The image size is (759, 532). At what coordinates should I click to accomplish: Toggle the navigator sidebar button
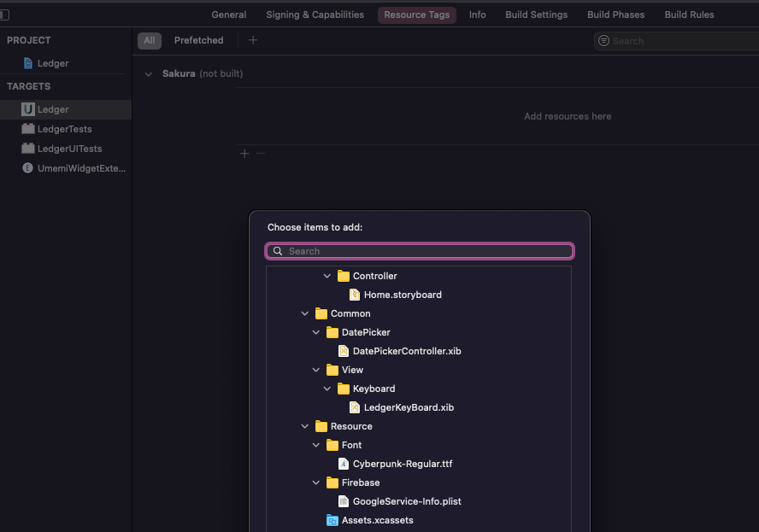pos(4,15)
